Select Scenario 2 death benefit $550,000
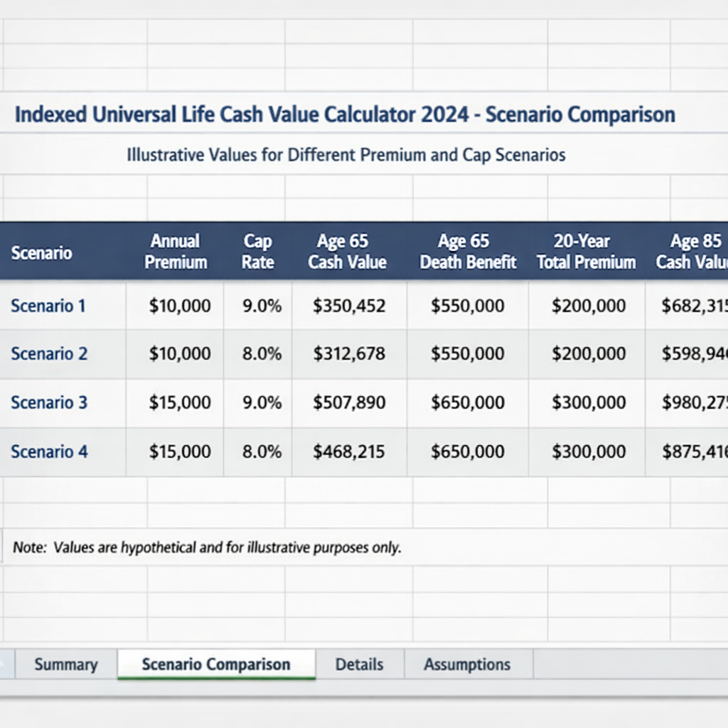 click(468, 354)
